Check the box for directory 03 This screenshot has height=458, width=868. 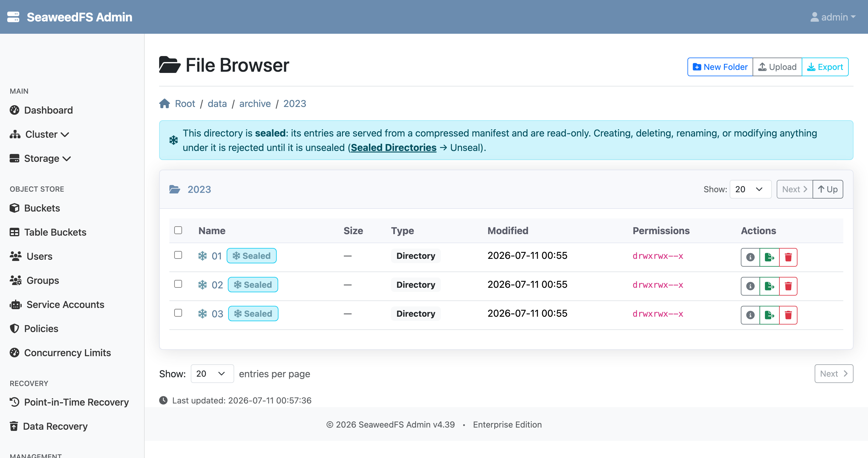click(x=178, y=313)
